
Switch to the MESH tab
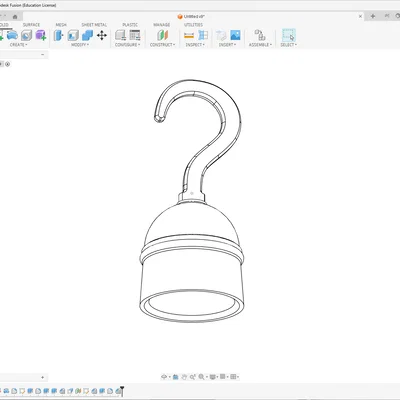click(61, 25)
